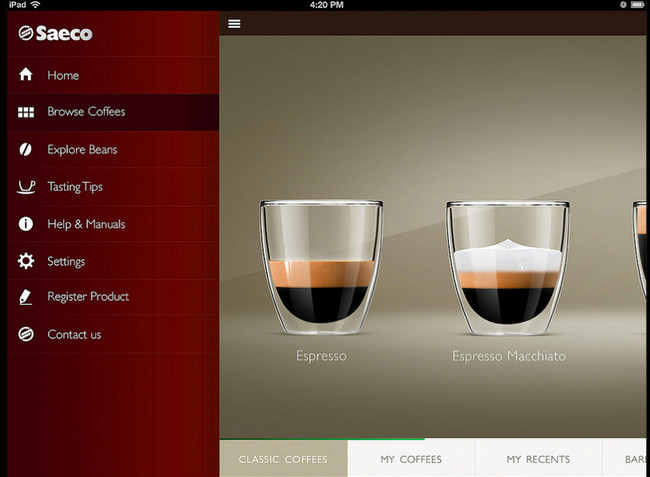The image size is (650, 477).
Task: Click the Register Product pencil icon
Action: tap(26, 297)
